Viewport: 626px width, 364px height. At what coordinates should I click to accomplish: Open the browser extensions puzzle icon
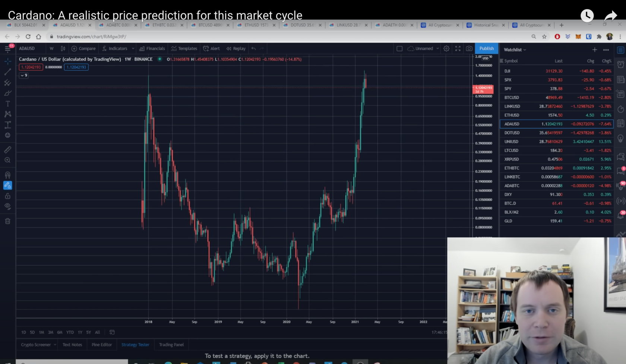click(x=599, y=37)
